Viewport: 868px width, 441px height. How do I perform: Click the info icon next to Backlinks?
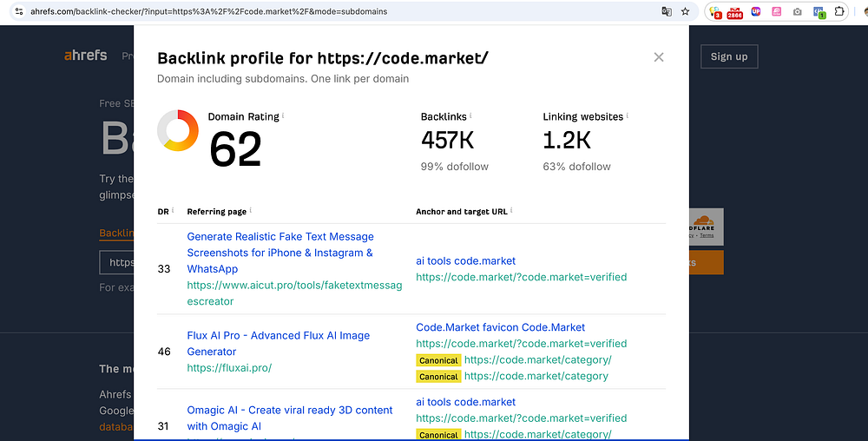(x=470, y=115)
